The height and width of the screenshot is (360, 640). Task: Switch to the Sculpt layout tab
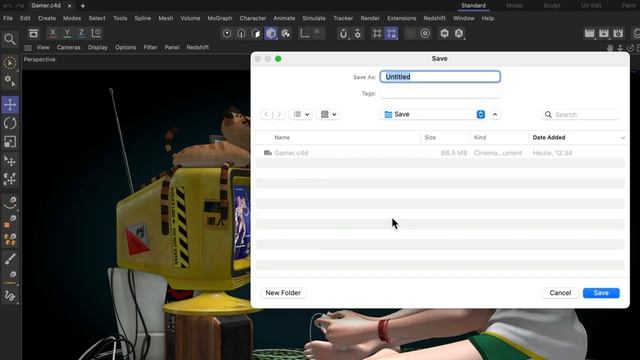coord(552,5)
